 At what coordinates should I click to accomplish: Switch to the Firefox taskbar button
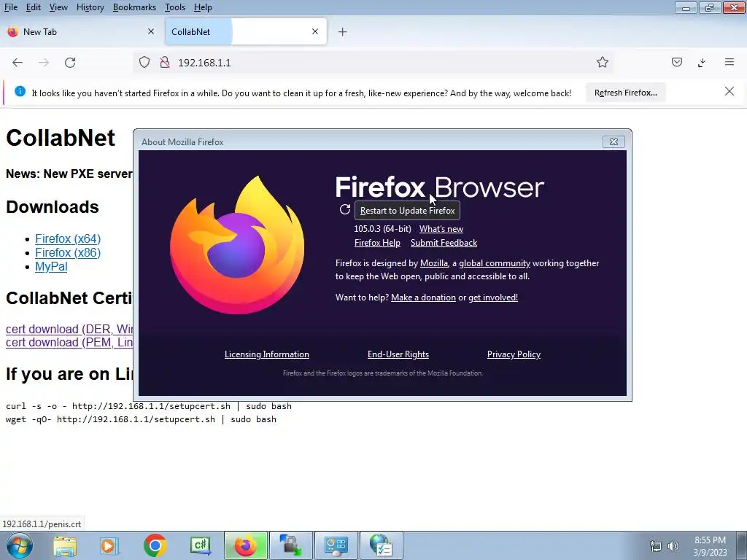[x=245, y=545]
